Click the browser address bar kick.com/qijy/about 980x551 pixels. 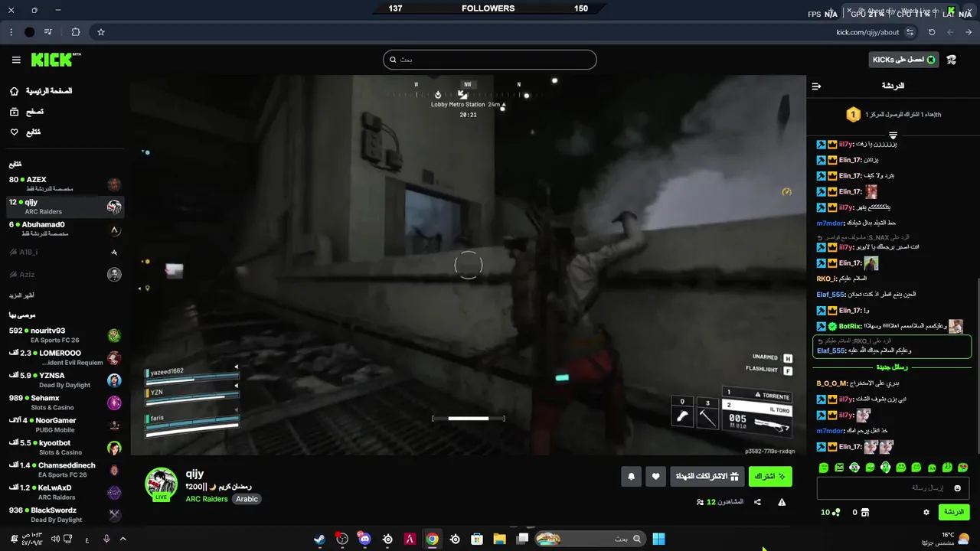[x=867, y=32]
